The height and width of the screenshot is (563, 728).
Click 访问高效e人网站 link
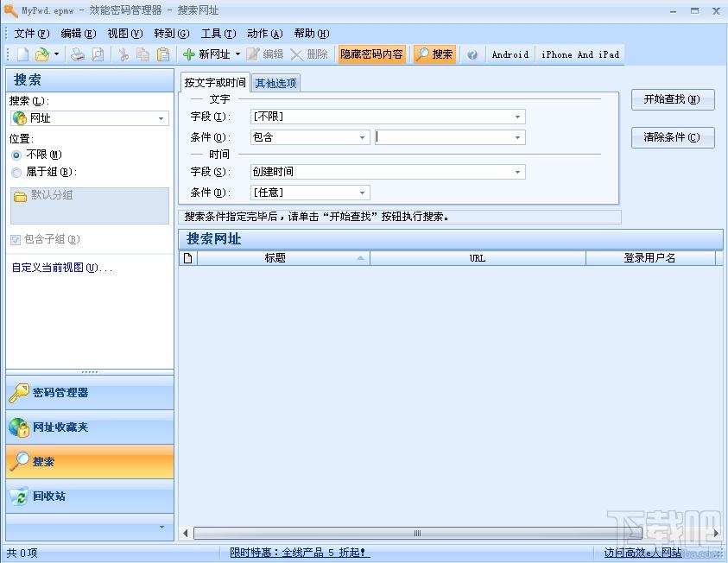[643, 553]
